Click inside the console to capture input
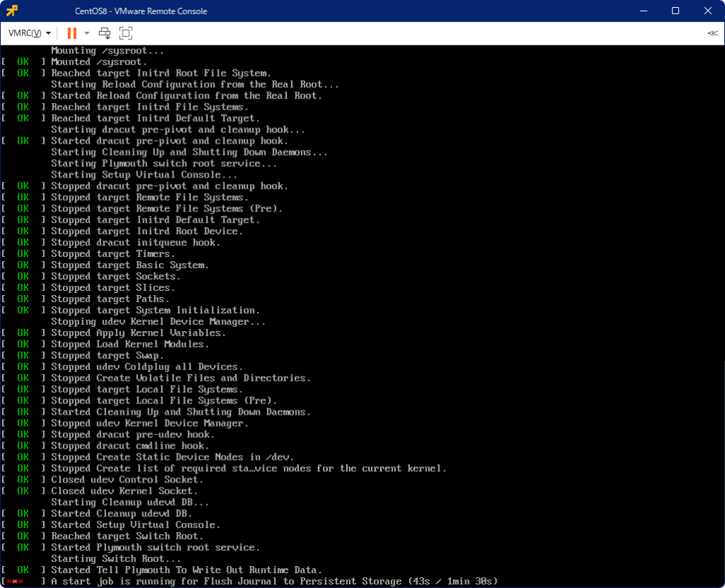This screenshot has height=588, width=725. tap(362, 318)
